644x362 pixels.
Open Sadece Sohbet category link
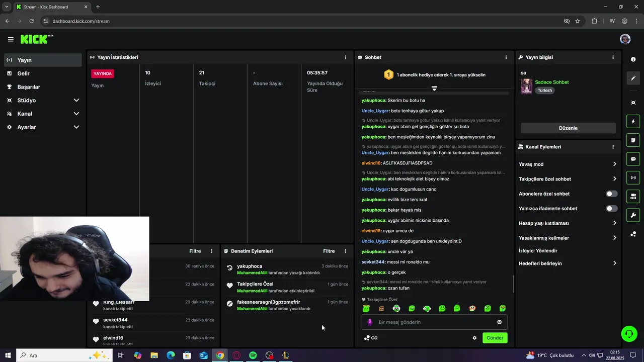(551, 82)
